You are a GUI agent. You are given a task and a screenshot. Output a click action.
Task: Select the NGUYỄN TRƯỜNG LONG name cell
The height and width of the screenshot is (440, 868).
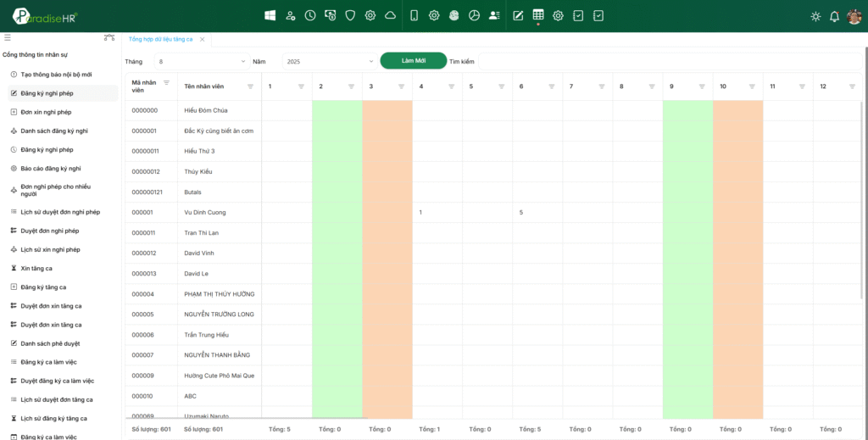pos(220,315)
